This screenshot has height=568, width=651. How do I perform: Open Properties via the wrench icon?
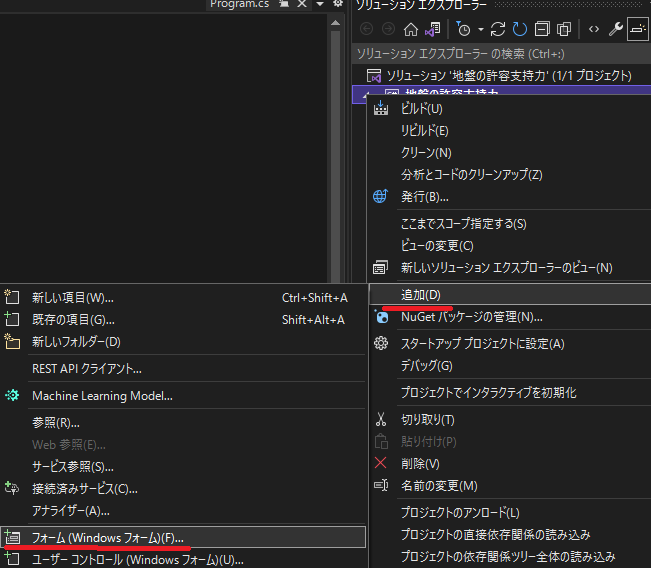(x=615, y=29)
